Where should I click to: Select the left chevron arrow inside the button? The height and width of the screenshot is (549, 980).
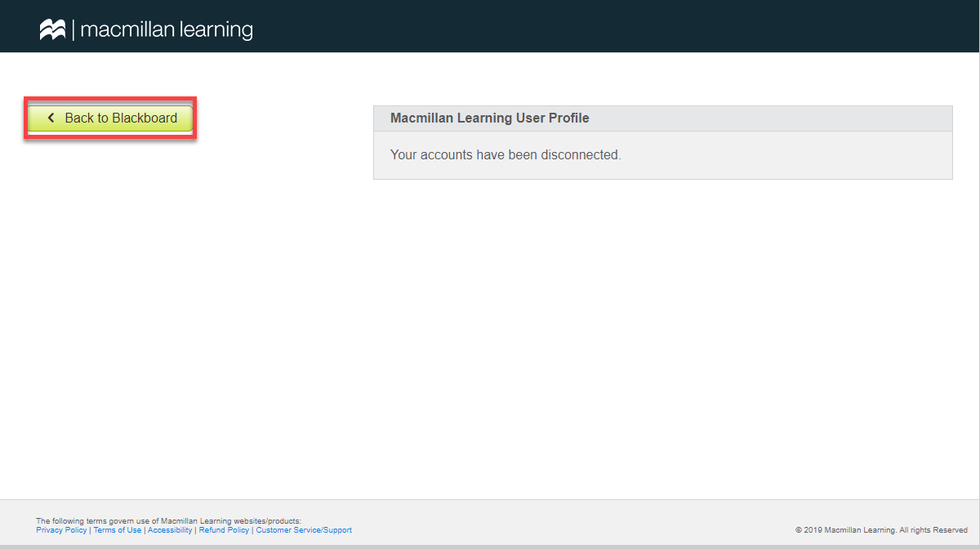pos(51,118)
